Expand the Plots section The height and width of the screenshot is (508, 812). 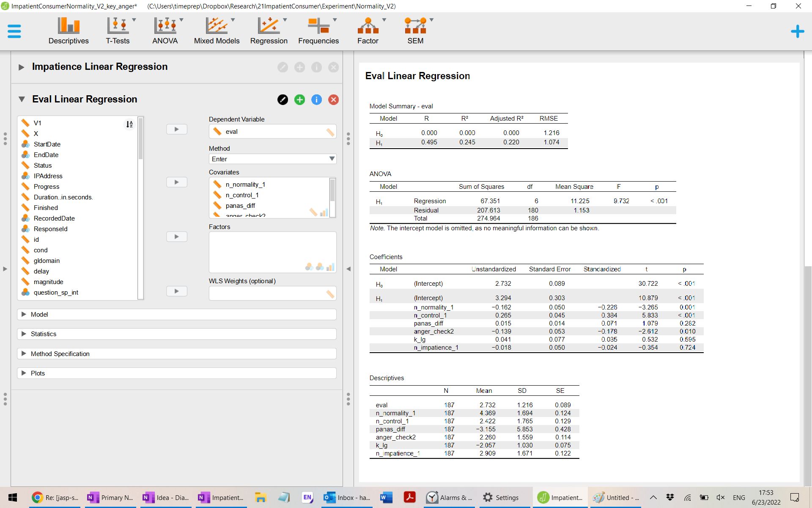38,373
